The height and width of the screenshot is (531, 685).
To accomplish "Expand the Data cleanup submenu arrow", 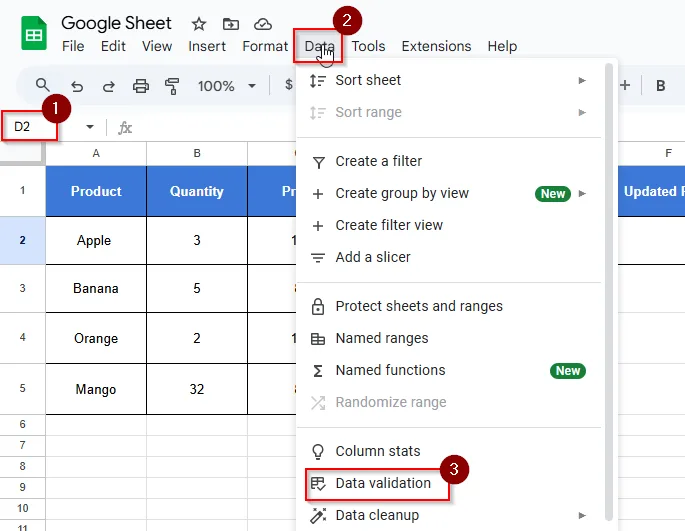I will (582, 515).
